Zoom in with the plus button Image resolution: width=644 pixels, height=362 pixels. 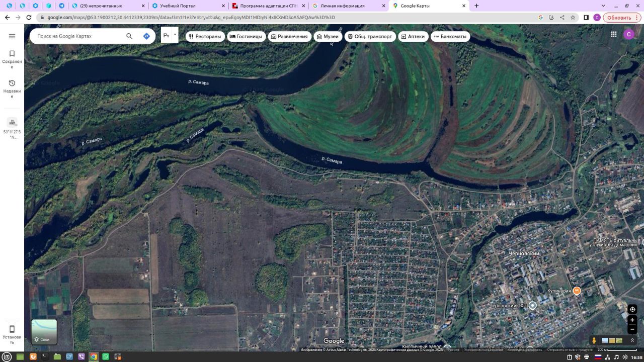632,320
